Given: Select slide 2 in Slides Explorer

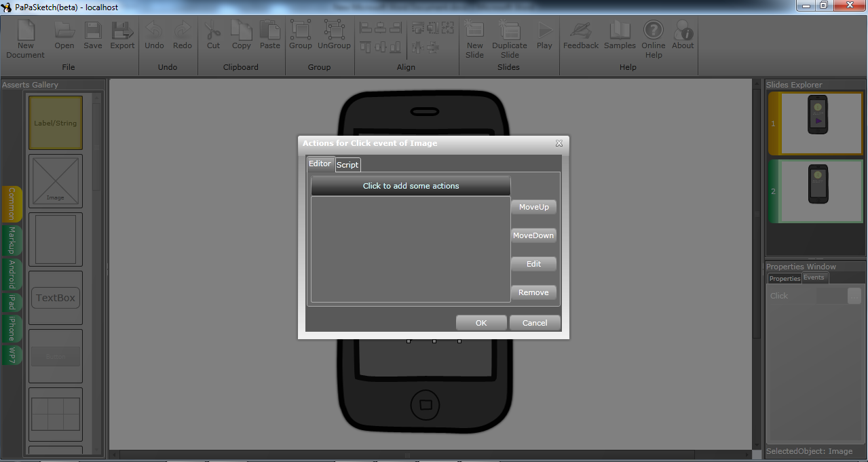Looking at the screenshot, I should 817,191.
